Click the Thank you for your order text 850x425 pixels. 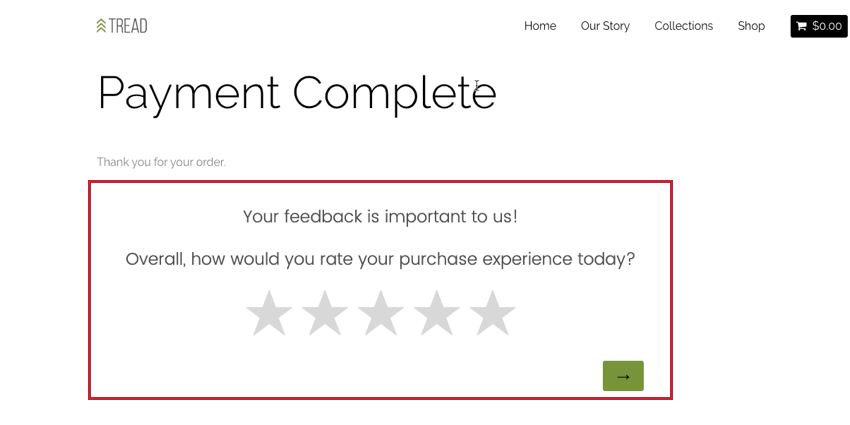pos(161,162)
